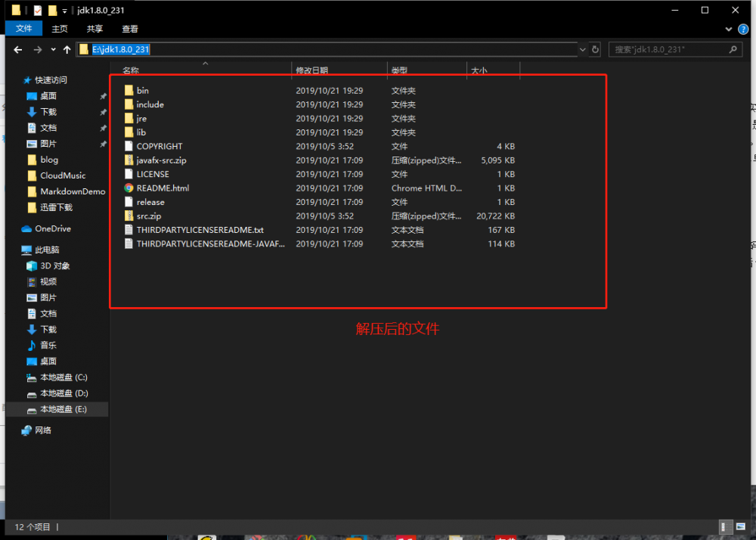
Task: Click the New folder quick access icon
Action: [53, 10]
